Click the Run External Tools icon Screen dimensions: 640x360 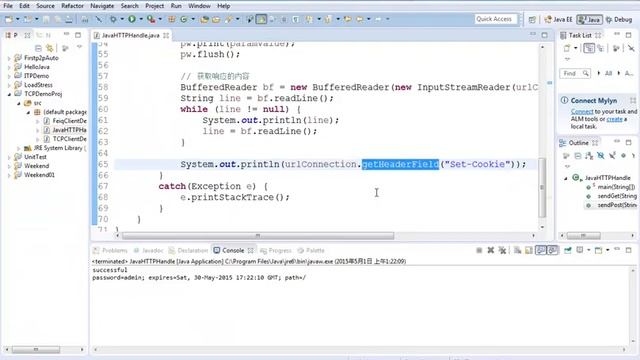[x=151, y=19]
